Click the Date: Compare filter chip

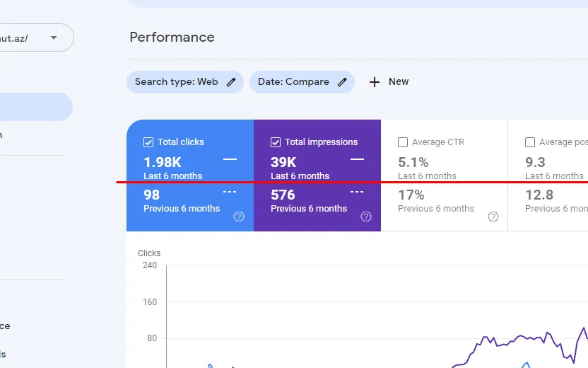click(302, 82)
